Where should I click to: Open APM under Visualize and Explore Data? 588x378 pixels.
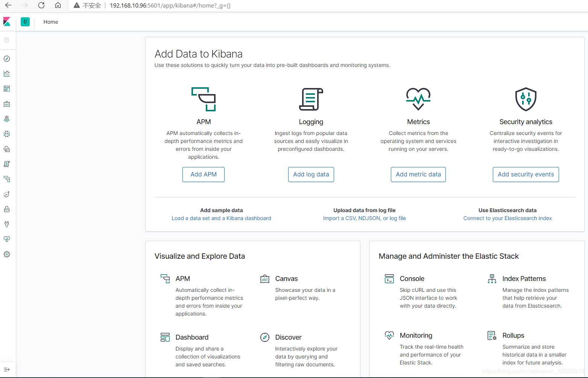point(183,279)
